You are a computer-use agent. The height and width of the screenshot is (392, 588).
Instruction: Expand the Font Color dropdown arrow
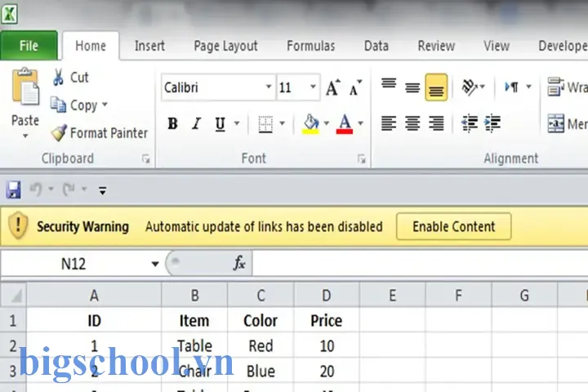[360, 123]
